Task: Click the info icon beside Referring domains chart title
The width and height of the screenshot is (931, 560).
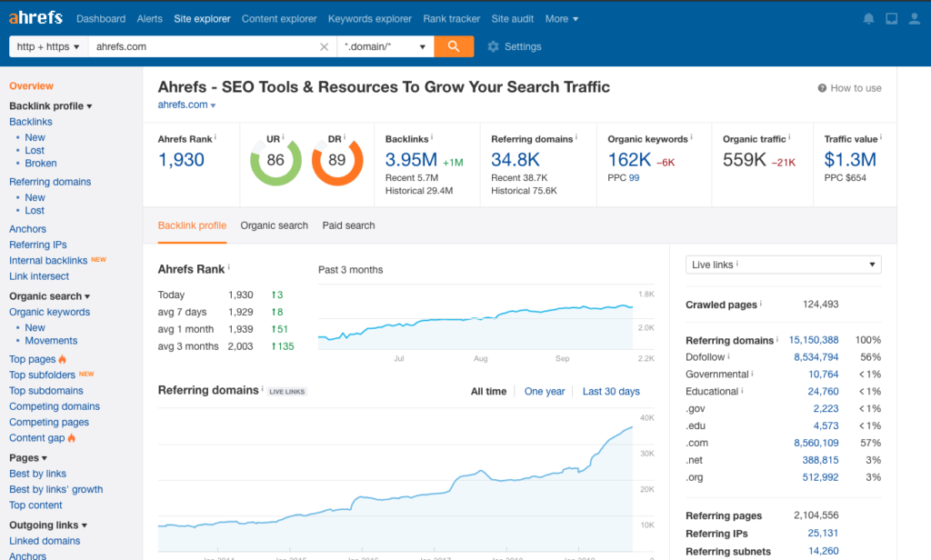Action: pyautogui.click(x=263, y=389)
